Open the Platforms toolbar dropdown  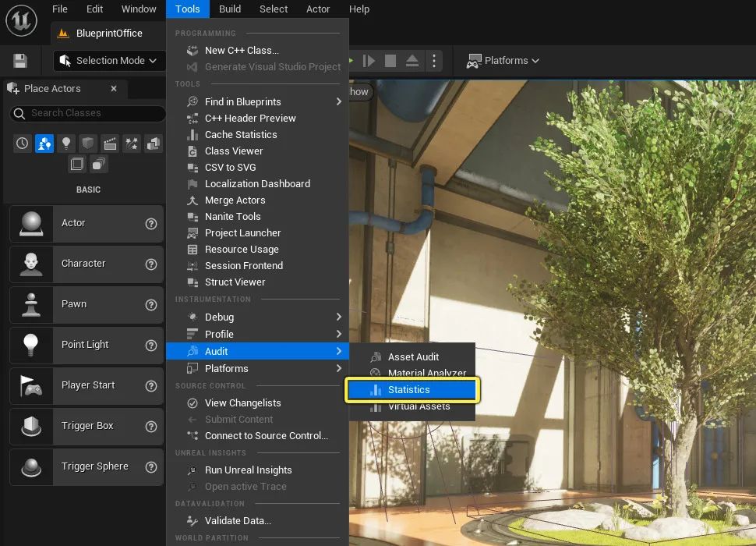503,61
